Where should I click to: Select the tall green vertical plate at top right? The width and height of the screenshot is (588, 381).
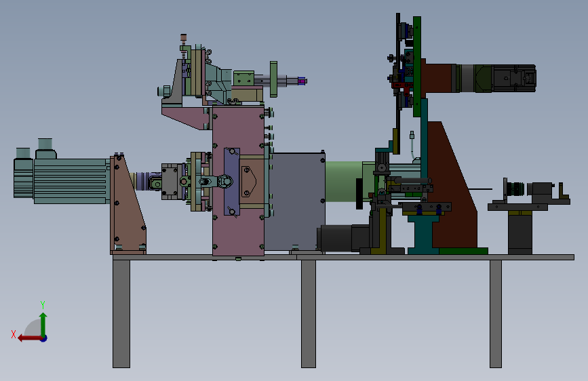coord(416,66)
